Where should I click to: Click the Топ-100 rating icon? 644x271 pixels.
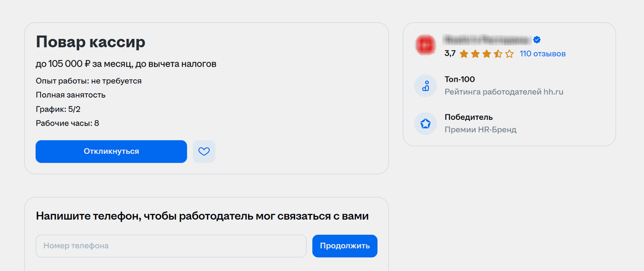(425, 86)
